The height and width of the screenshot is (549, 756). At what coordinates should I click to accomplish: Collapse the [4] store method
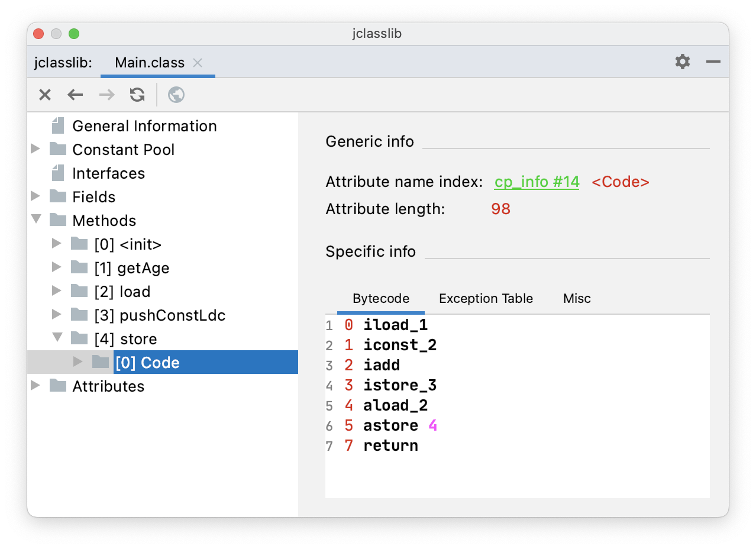pos(57,338)
